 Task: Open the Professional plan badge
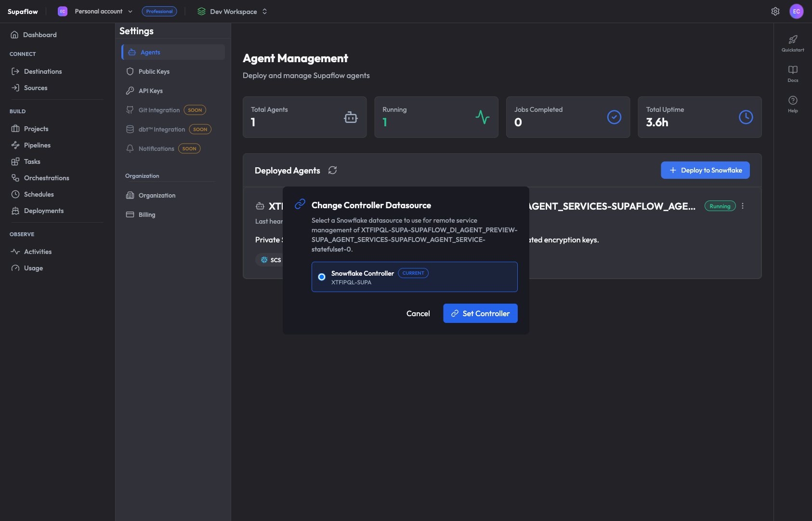(159, 11)
